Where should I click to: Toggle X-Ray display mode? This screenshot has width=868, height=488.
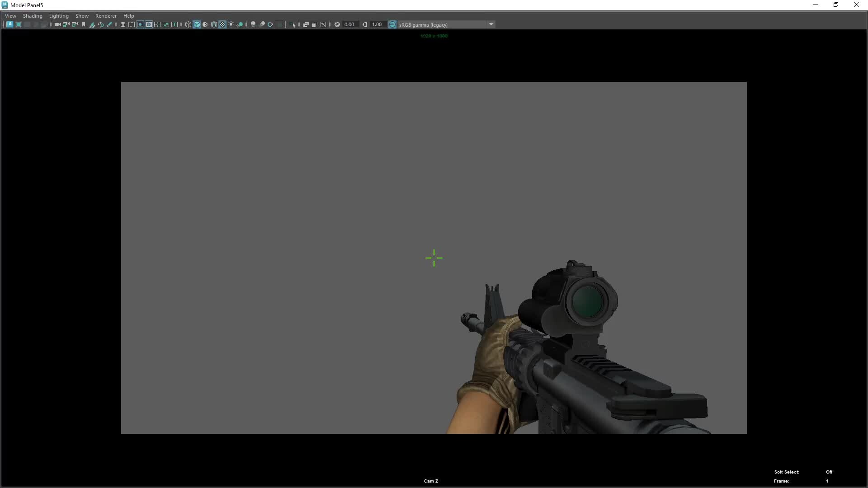tap(306, 24)
